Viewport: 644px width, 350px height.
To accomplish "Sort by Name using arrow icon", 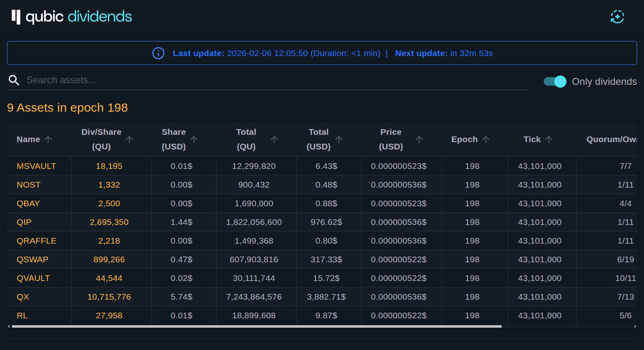I will tap(48, 139).
